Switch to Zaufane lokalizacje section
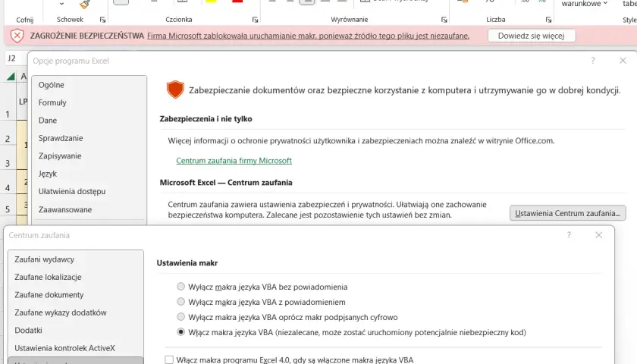This screenshot has height=364, width=637. click(x=76, y=277)
